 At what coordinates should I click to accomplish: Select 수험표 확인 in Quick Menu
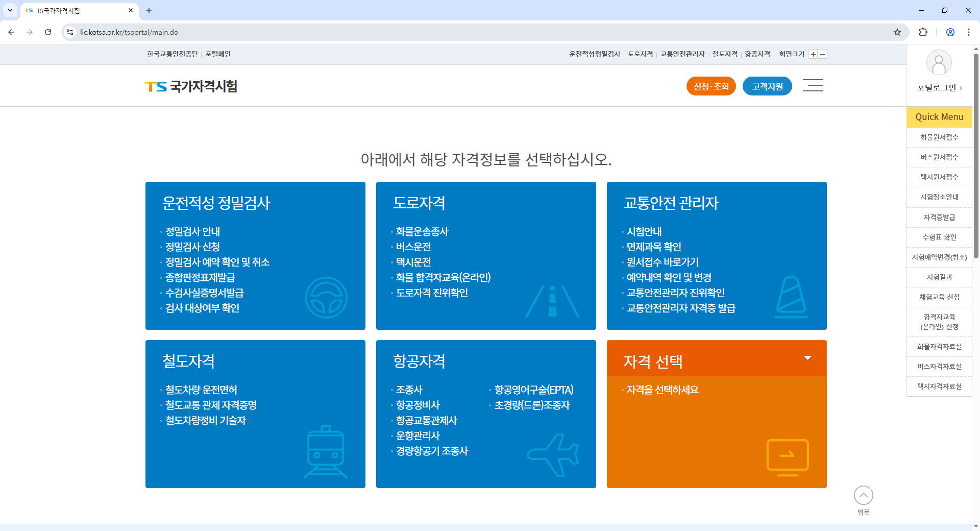pos(939,237)
